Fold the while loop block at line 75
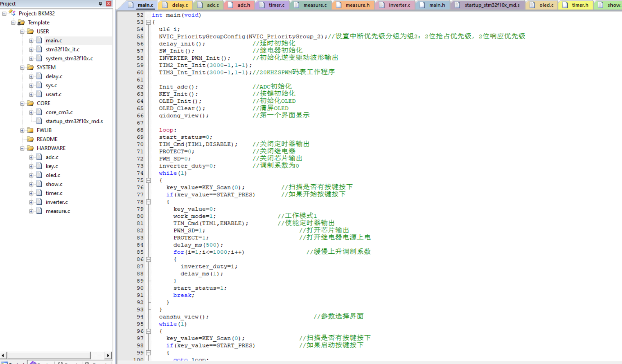 (148, 180)
